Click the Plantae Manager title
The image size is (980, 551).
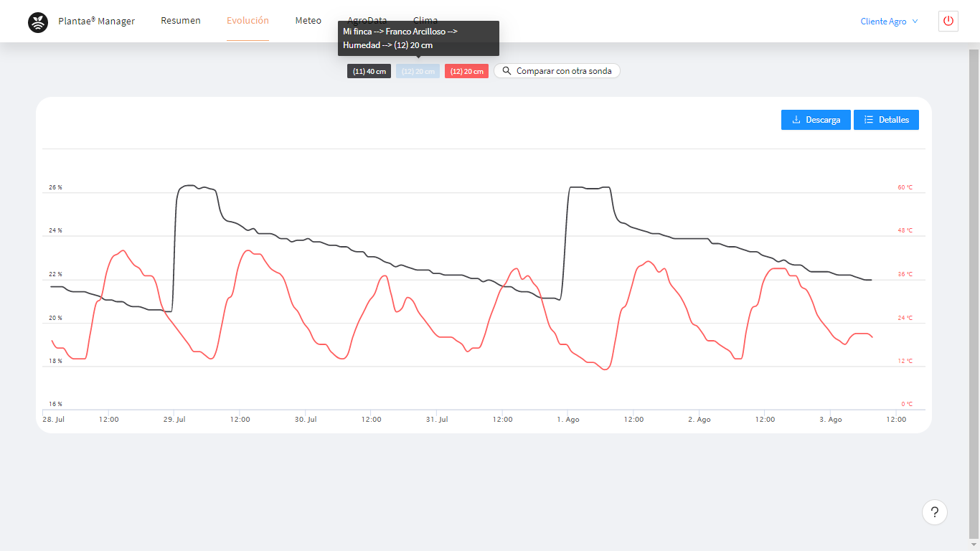click(96, 22)
